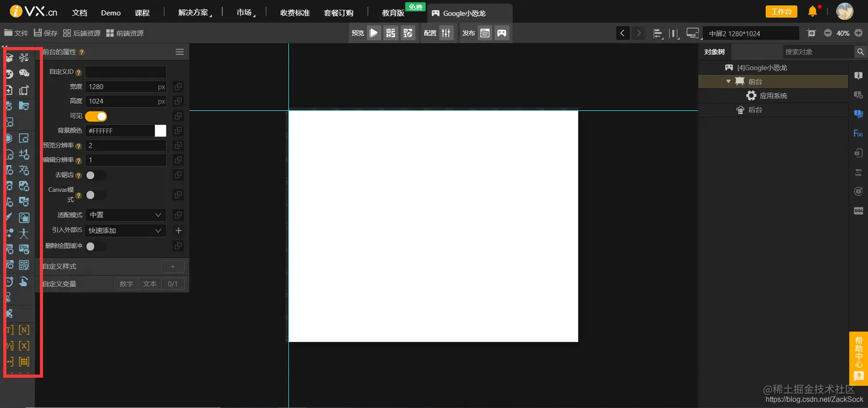
Task: Open the QR code preview icon
Action: pos(391,33)
